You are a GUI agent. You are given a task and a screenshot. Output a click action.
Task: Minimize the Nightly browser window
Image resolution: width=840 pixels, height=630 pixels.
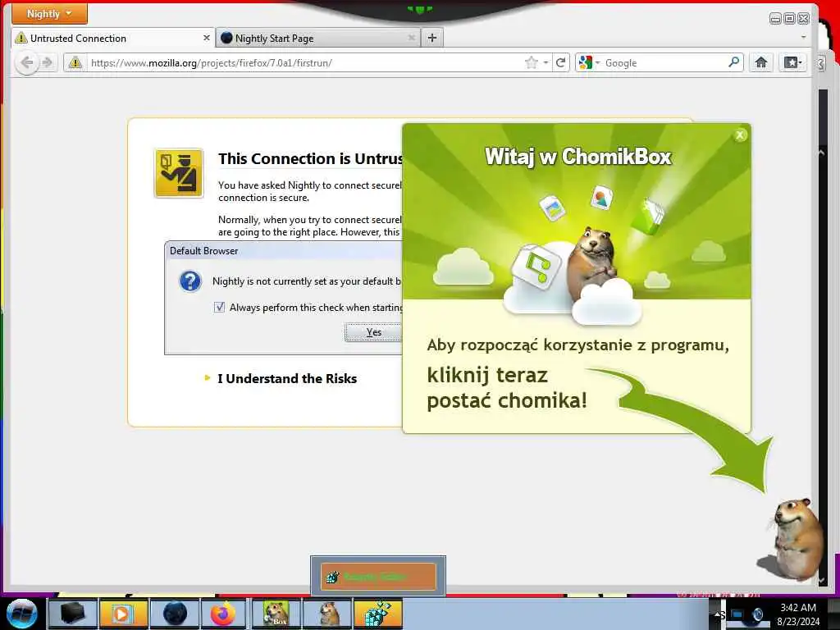tap(775, 19)
